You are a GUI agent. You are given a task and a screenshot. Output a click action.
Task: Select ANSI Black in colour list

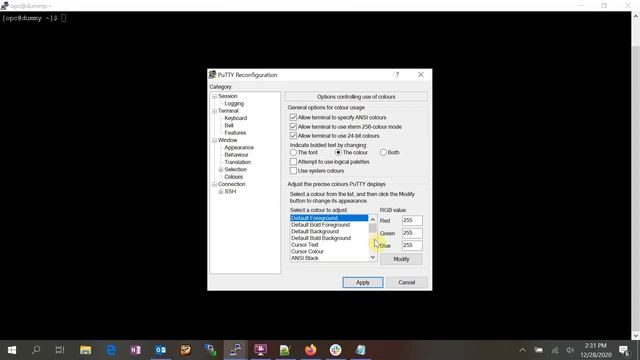tap(329, 258)
